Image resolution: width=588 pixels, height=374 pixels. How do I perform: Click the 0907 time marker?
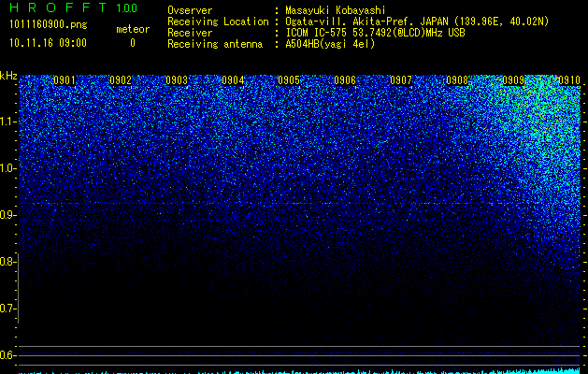tap(401, 80)
